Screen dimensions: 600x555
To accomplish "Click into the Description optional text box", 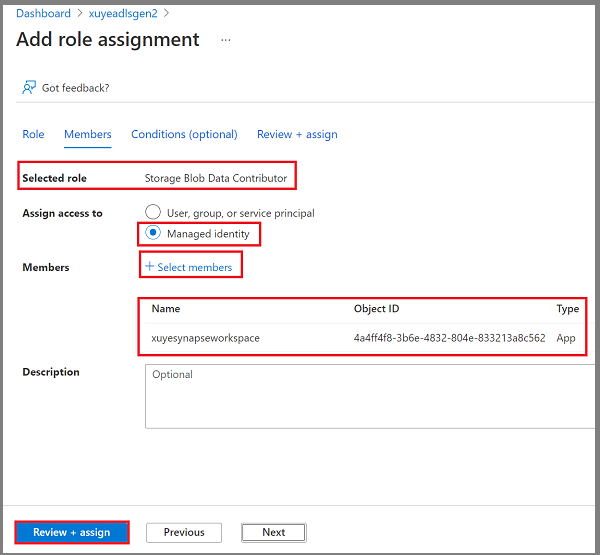I will pos(370,396).
